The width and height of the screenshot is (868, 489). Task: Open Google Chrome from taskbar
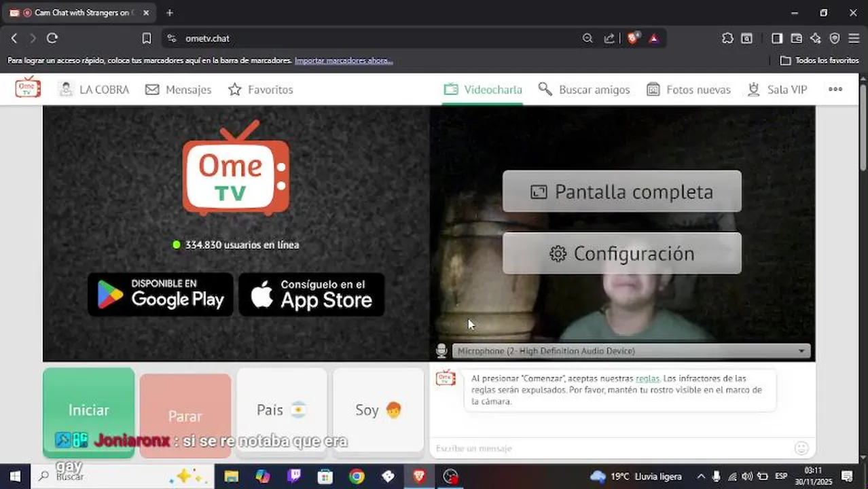[x=357, y=477]
